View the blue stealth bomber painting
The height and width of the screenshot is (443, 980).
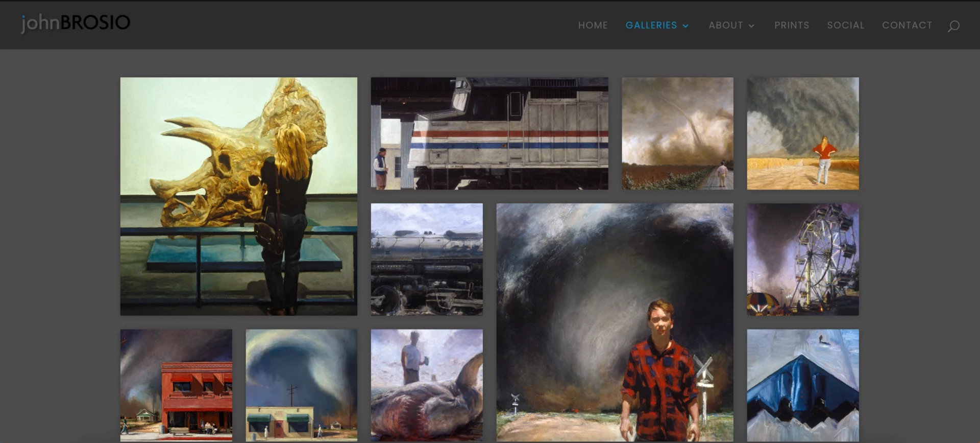pos(802,385)
